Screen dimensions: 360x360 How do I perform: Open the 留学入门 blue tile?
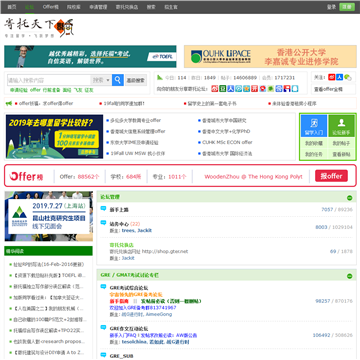(x=314, y=126)
